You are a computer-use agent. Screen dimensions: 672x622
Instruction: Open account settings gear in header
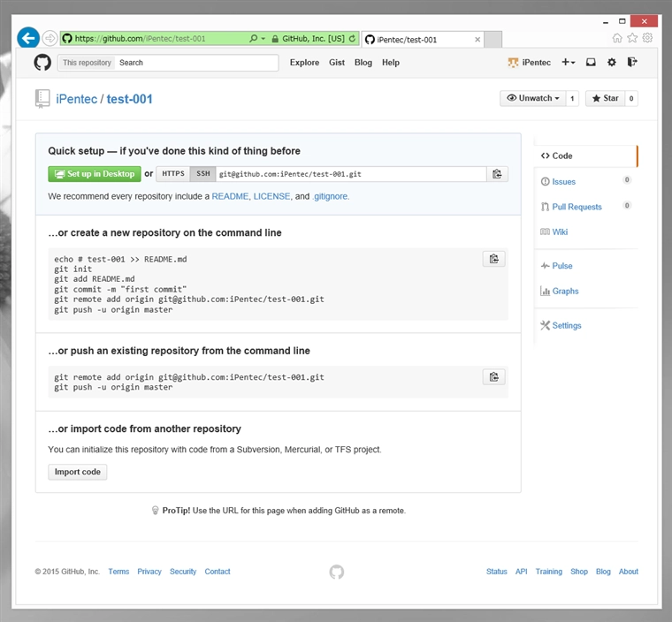click(611, 63)
